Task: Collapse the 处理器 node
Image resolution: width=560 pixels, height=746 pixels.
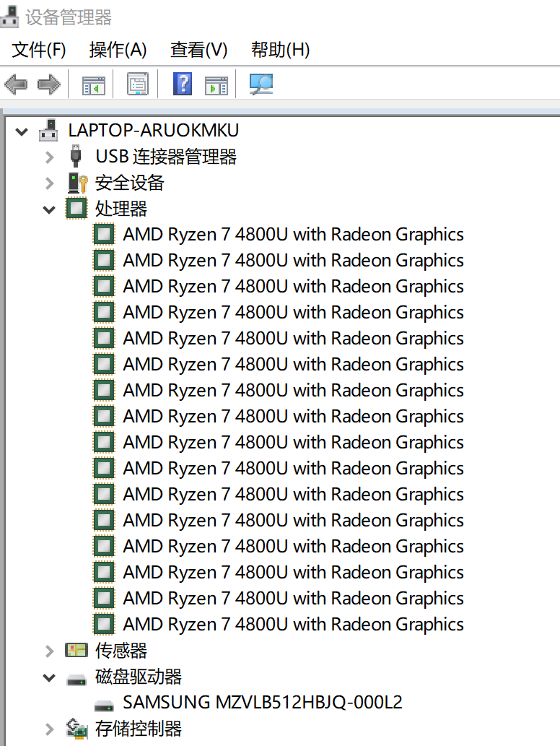Action: (49, 209)
